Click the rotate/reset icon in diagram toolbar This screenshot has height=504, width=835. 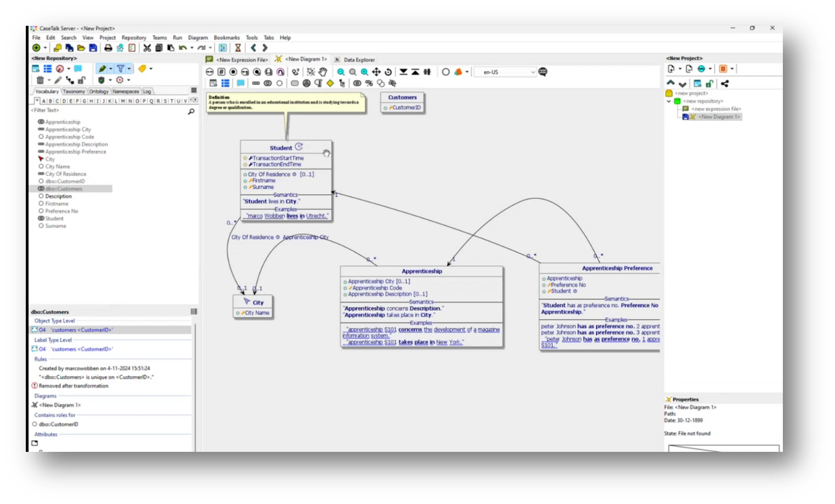pos(388,72)
